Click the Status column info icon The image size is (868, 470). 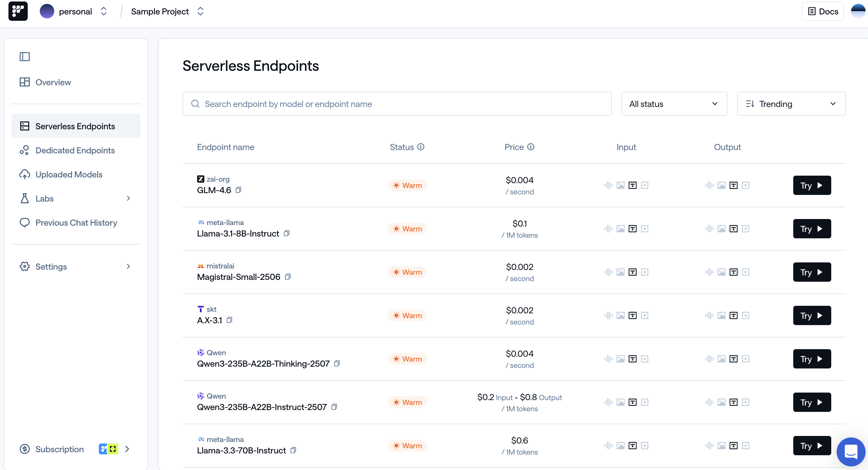[421, 146]
